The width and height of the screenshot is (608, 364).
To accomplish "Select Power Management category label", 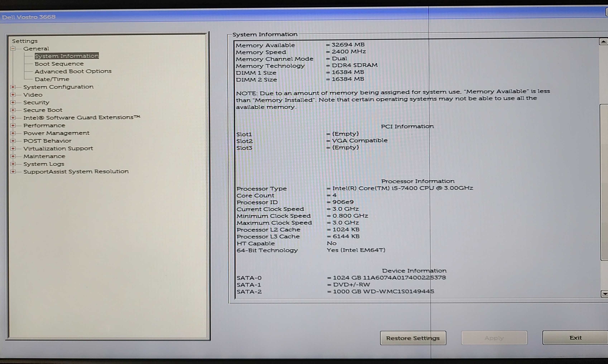I will click(x=56, y=133).
